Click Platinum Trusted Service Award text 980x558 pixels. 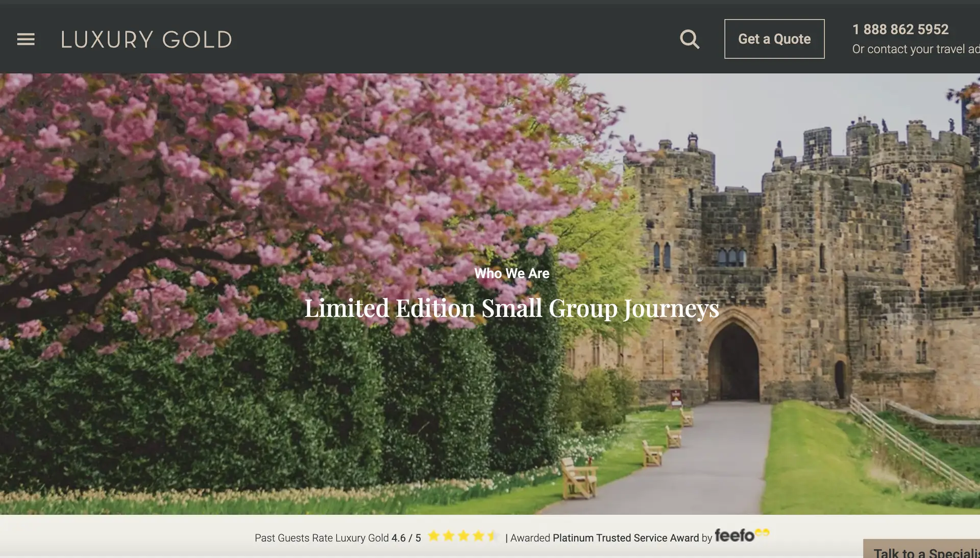(x=626, y=538)
